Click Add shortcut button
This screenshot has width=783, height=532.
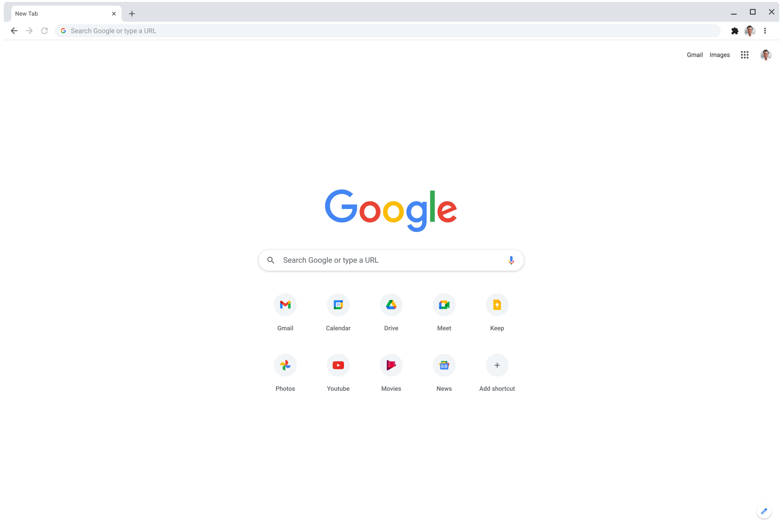click(x=497, y=365)
